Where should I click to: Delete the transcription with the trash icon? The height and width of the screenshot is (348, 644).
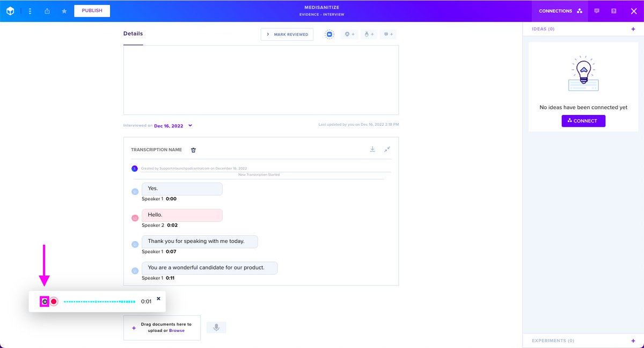pos(193,150)
